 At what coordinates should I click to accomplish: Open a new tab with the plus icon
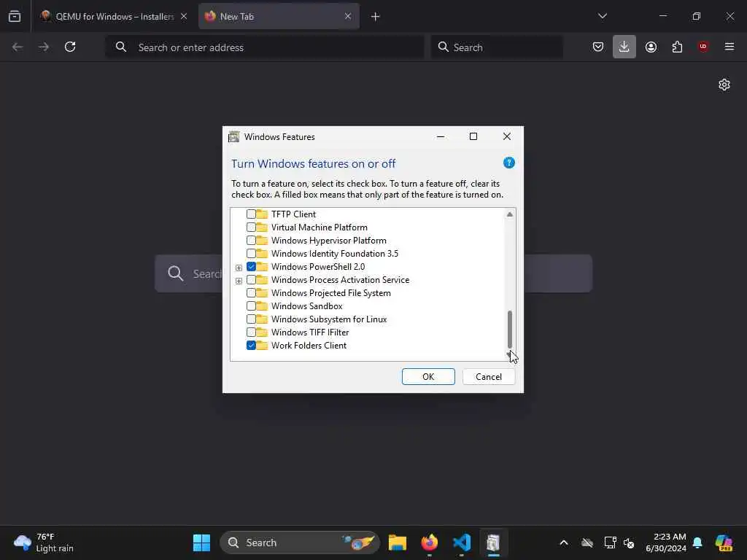pos(376,17)
